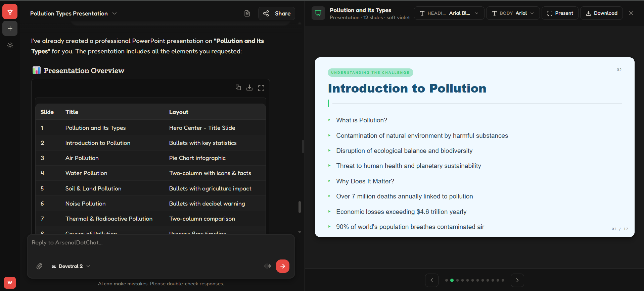Select 'Thermal & Radioactive Pollution' table cell

109,219
